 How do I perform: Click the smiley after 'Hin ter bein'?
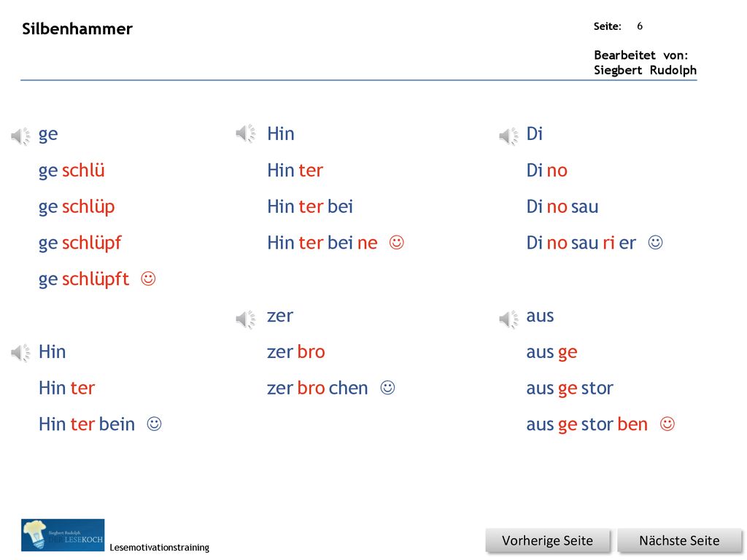(155, 424)
